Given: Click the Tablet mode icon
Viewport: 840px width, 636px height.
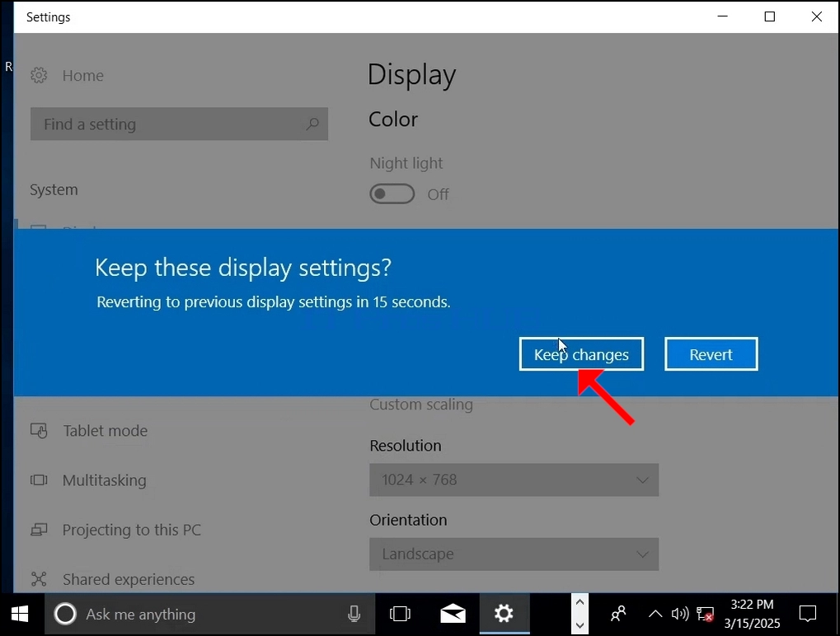Looking at the screenshot, I should (39, 430).
